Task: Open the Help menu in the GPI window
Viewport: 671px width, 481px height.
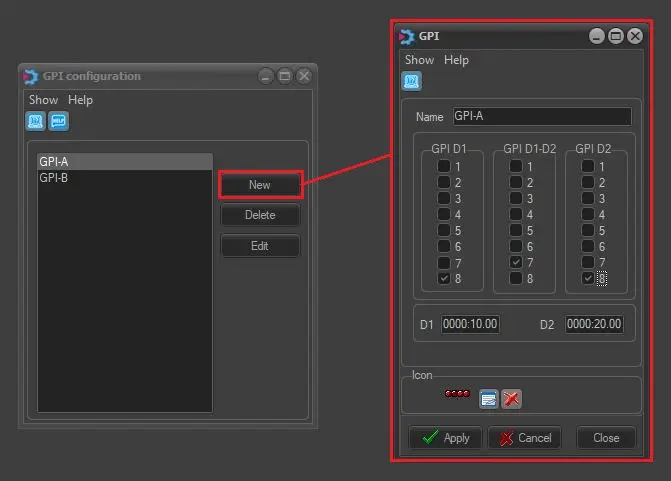Action: (x=456, y=60)
